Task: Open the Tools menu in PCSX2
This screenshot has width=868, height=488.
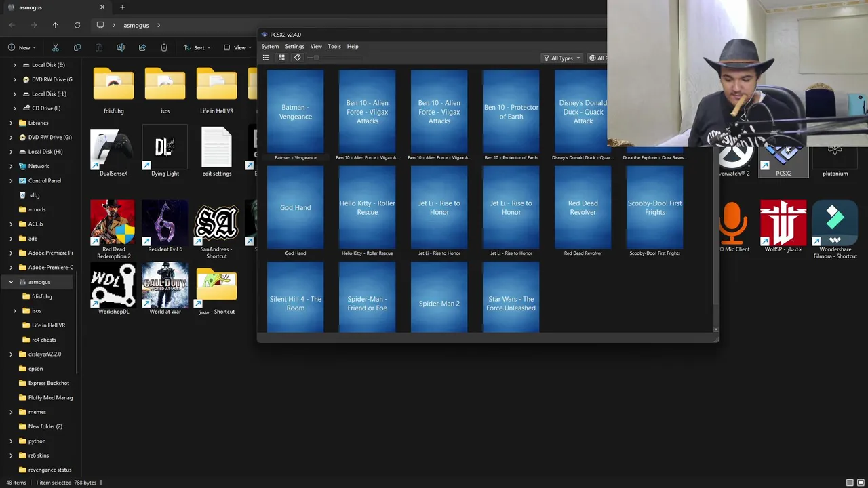Action: click(x=334, y=47)
